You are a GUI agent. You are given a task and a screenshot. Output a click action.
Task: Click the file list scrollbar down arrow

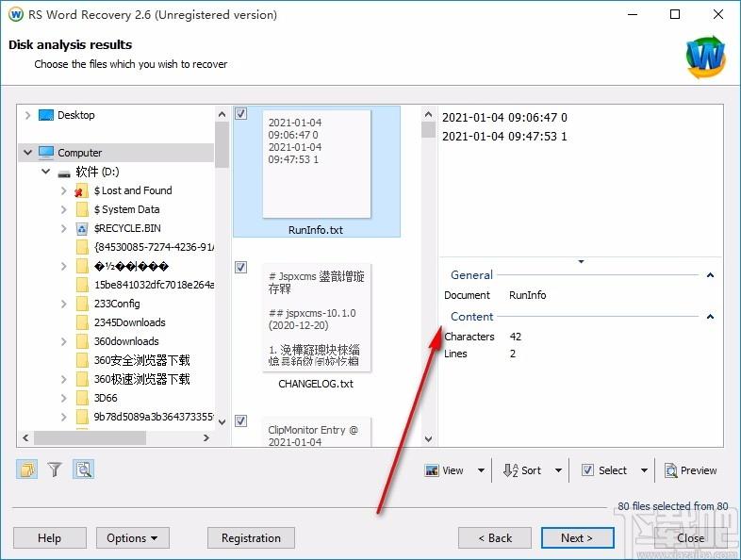428,438
